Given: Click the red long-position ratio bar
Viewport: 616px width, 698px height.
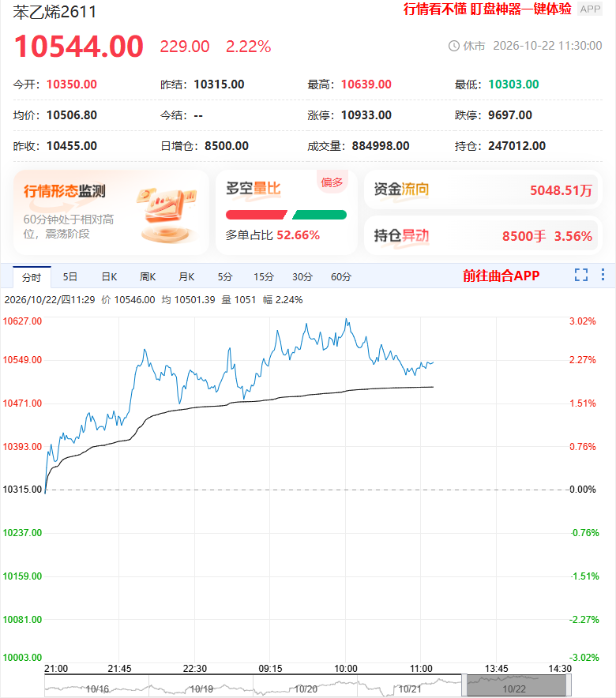Looking at the screenshot, I should (x=257, y=215).
